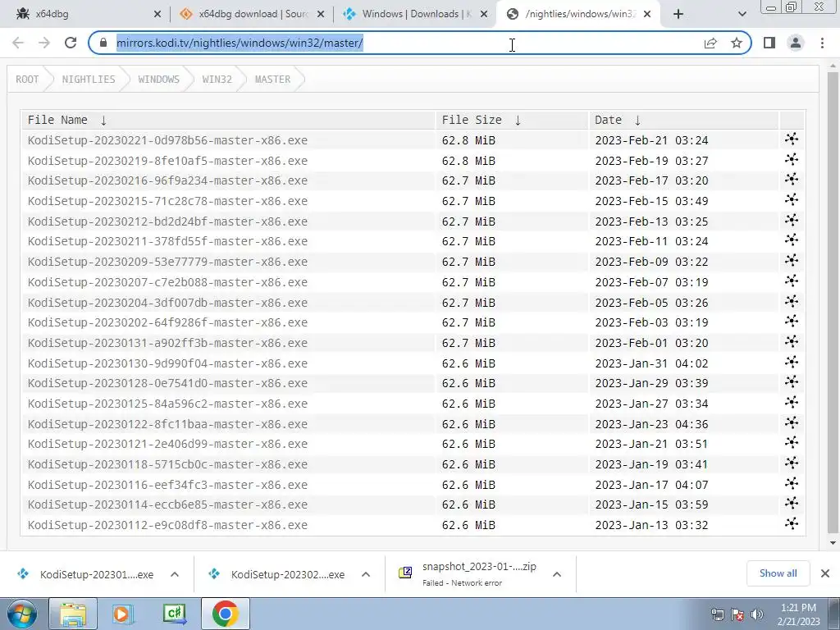The height and width of the screenshot is (630, 840).
Task: Download KodiSetup-20230221-0d978b56-master-x86.exe
Action: tap(167, 140)
